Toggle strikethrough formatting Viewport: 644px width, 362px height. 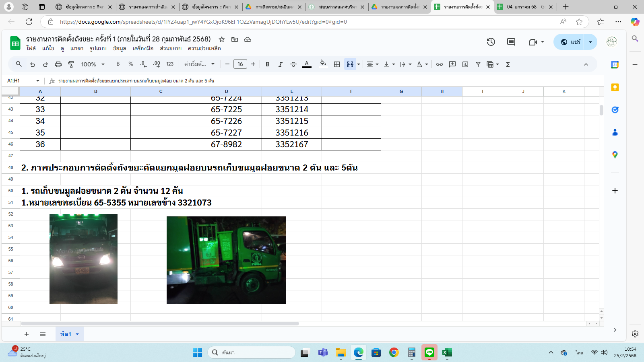pyautogui.click(x=293, y=64)
